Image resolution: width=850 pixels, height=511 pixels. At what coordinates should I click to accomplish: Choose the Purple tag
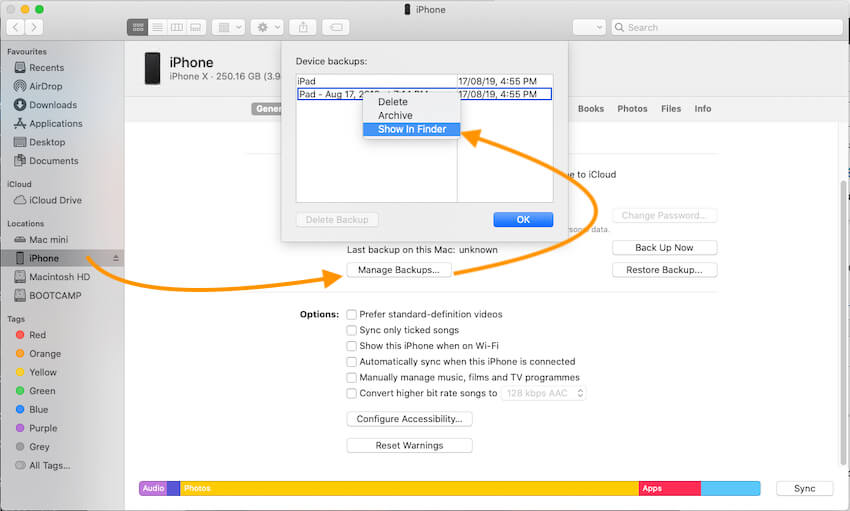click(43, 428)
